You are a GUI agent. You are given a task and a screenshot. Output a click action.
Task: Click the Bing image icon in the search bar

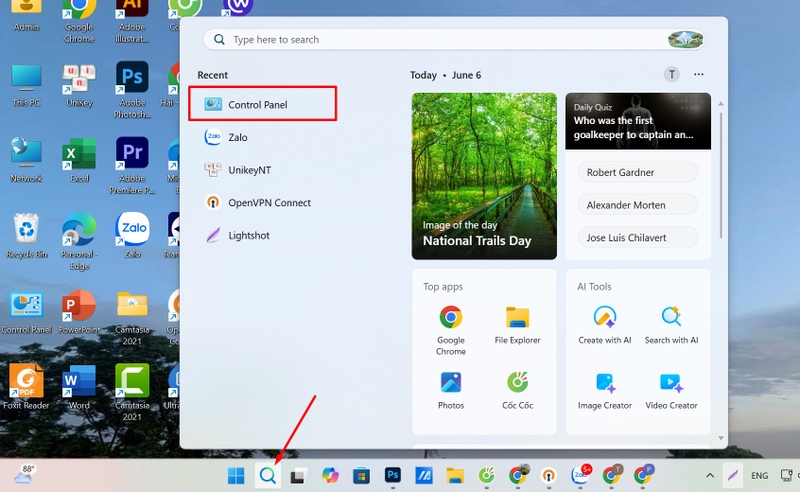pyautogui.click(x=685, y=39)
